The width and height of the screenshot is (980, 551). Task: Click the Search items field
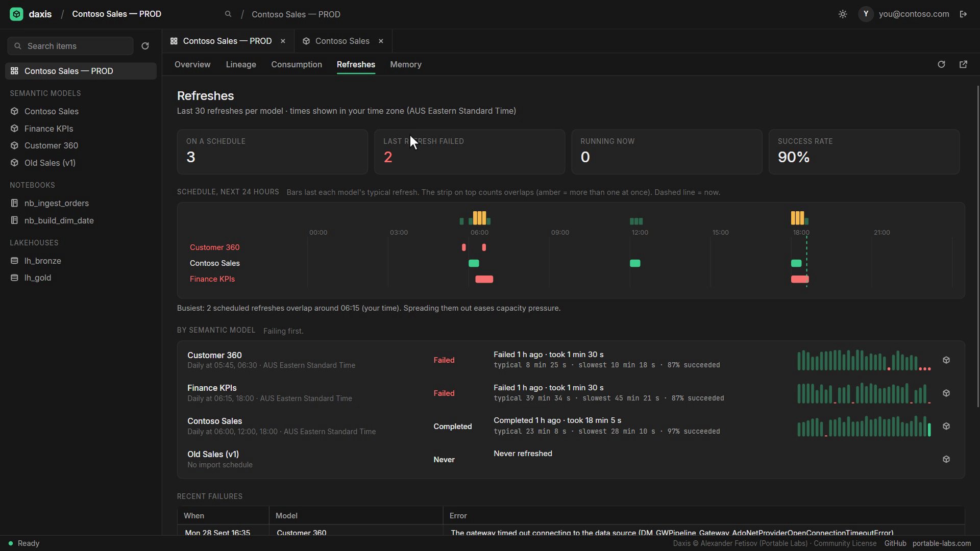(70, 46)
